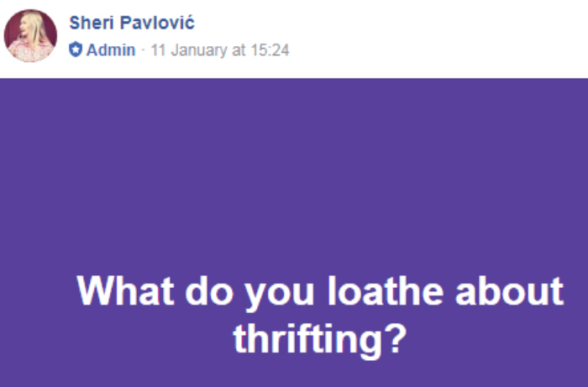Screen dimensions: 588x387
Task: Click the first name Sheri in the header
Action: (89, 23)
